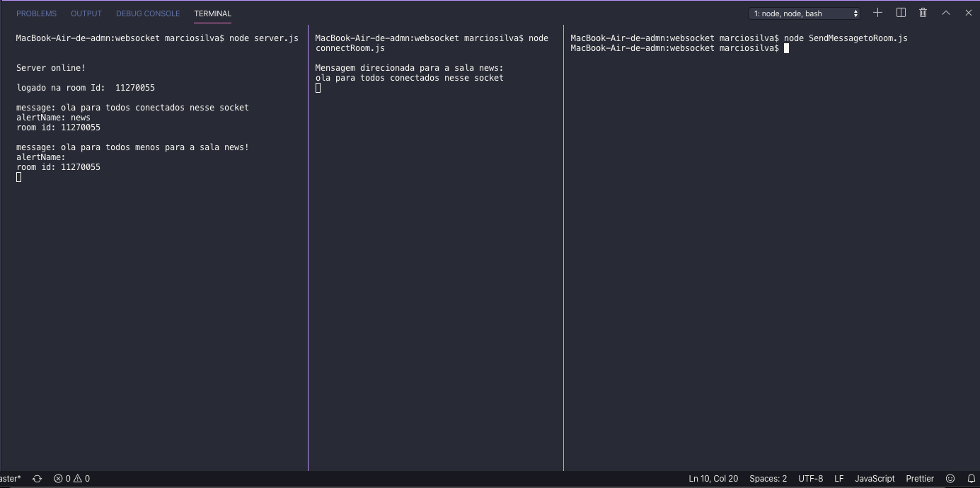Switch to the OUTPUT tab
Image resolution: width=980 pixels, height=488 pixels.
pyautogui.click(x=86, y=13)
